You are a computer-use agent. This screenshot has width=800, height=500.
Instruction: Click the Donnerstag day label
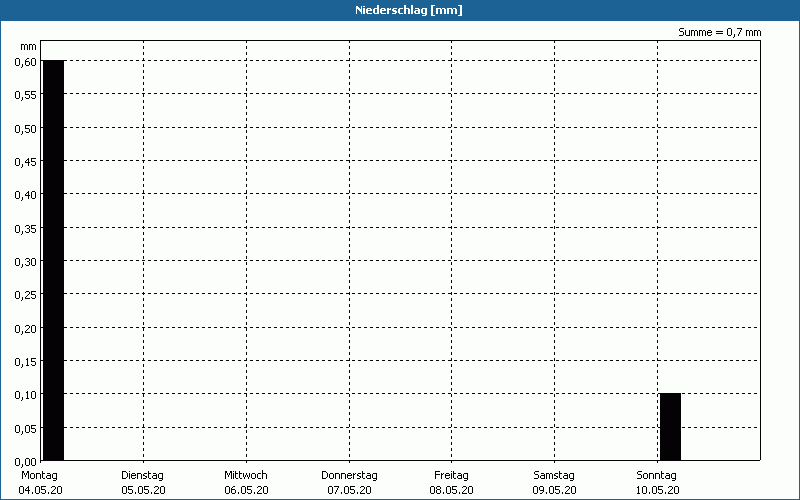click(x=349, y=475)
